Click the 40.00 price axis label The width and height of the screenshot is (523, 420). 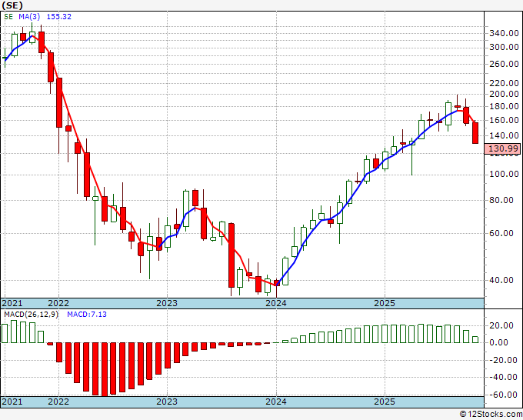(x=501, y=280)
